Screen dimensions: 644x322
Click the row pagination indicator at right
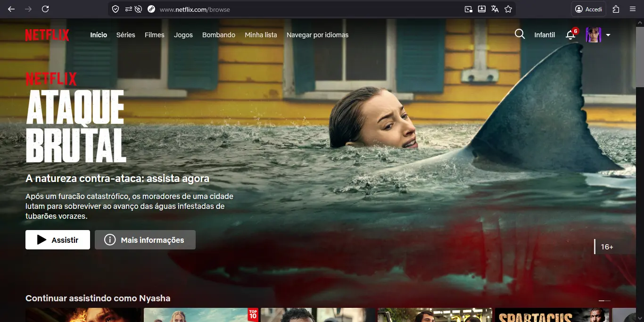(604, 300)
